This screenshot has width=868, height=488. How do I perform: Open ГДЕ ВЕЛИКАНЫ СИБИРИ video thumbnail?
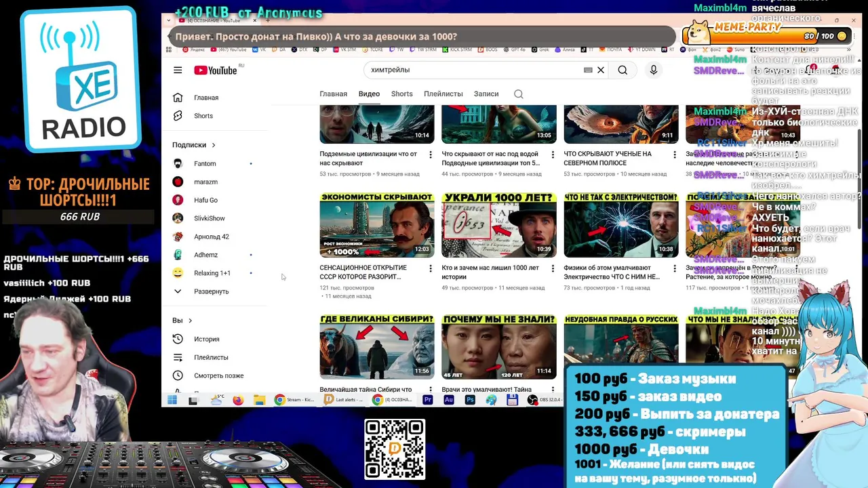pyautogui.click(x=377, y=346)
